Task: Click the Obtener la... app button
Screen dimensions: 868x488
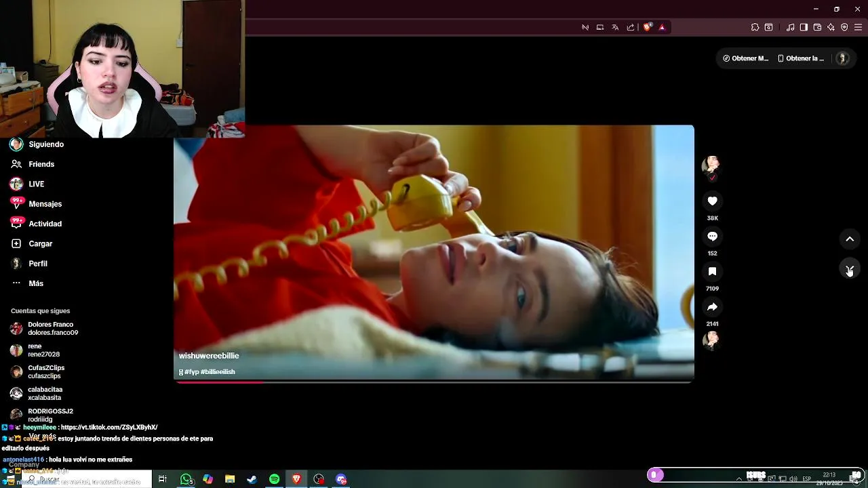Action: [x=801, y=58]
